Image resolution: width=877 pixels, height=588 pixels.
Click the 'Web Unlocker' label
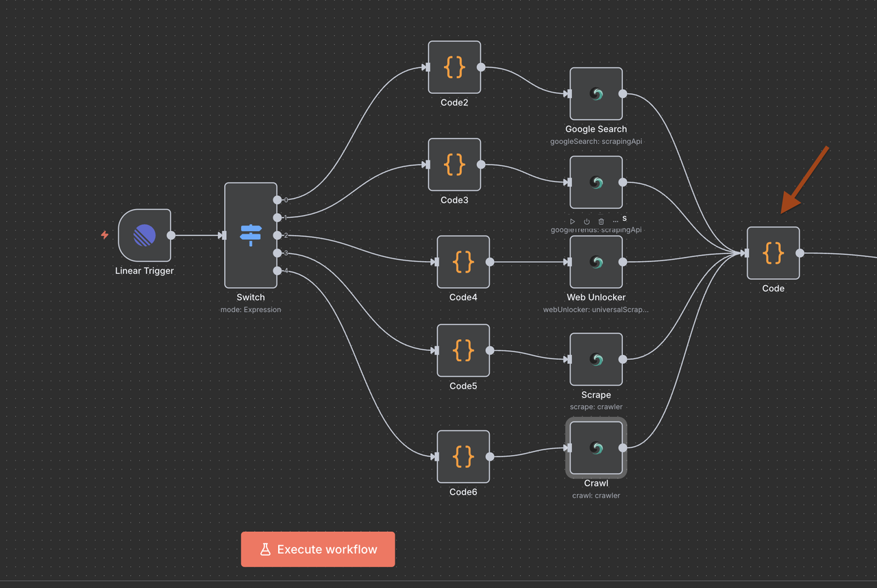596,297
